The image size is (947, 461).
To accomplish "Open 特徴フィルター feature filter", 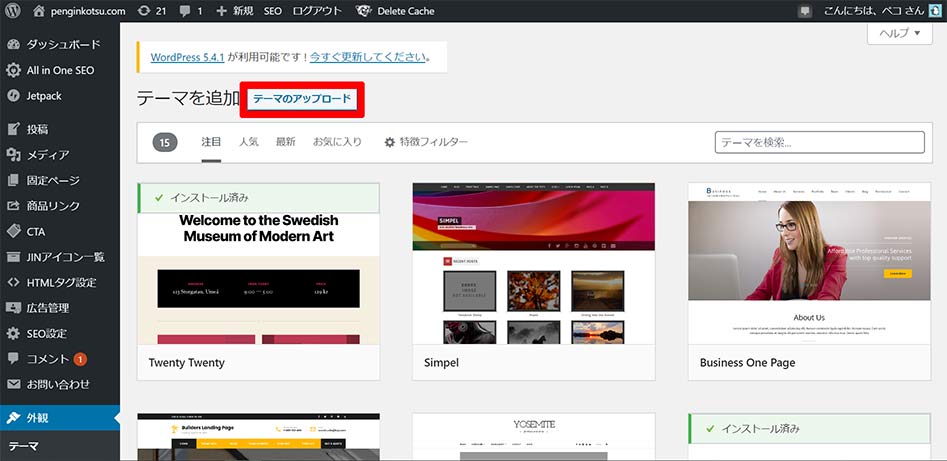I will tap(426, 142).
